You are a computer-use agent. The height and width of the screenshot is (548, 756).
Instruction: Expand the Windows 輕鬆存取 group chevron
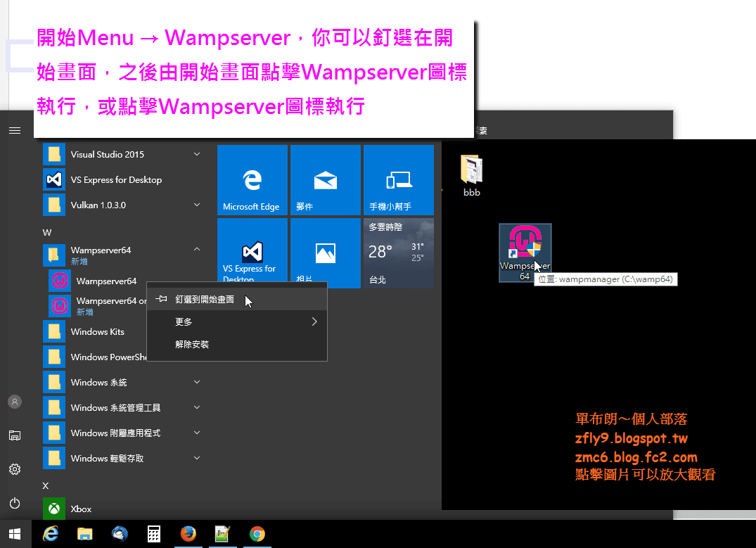[197, 458]
